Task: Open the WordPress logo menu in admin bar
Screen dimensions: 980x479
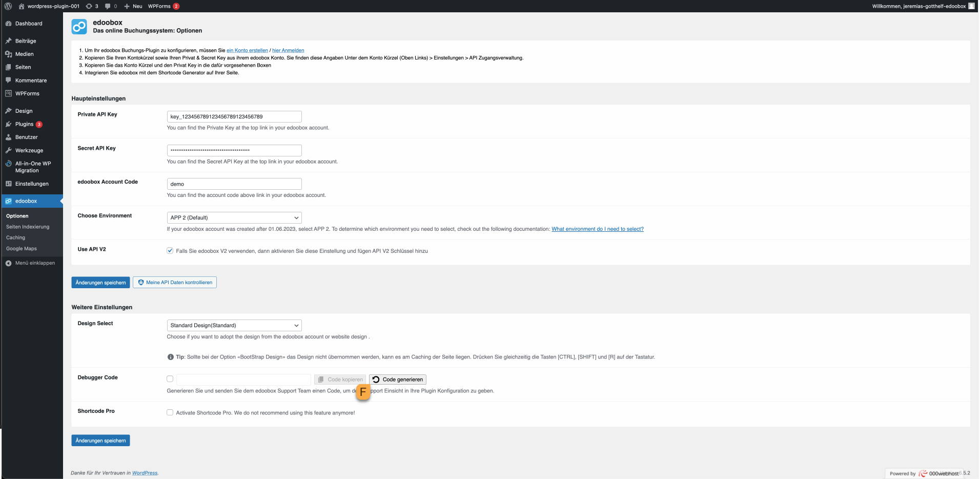Action: (x=8, y=6)
